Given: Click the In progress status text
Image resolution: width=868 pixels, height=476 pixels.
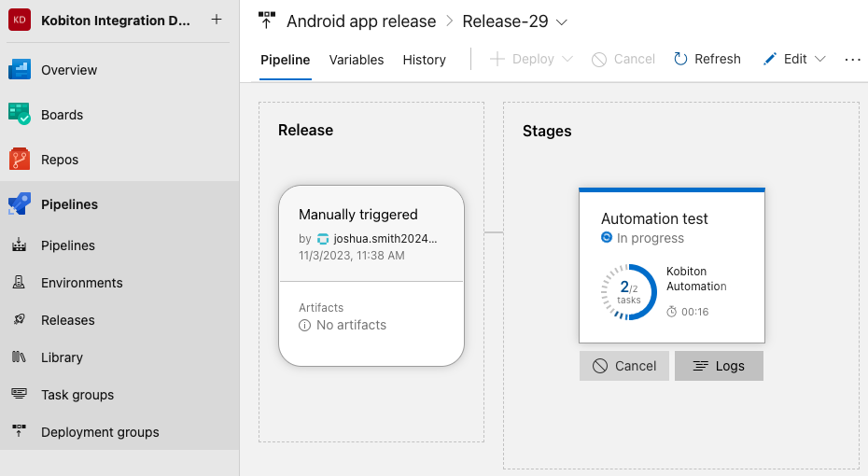Looking at the screenshot, I should pos(651,238).
